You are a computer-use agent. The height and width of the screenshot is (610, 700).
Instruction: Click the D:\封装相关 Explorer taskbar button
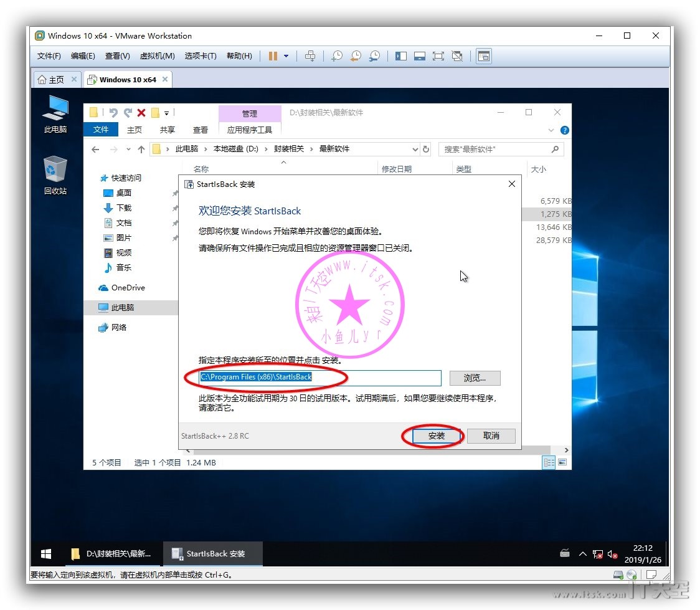[111, 554]
